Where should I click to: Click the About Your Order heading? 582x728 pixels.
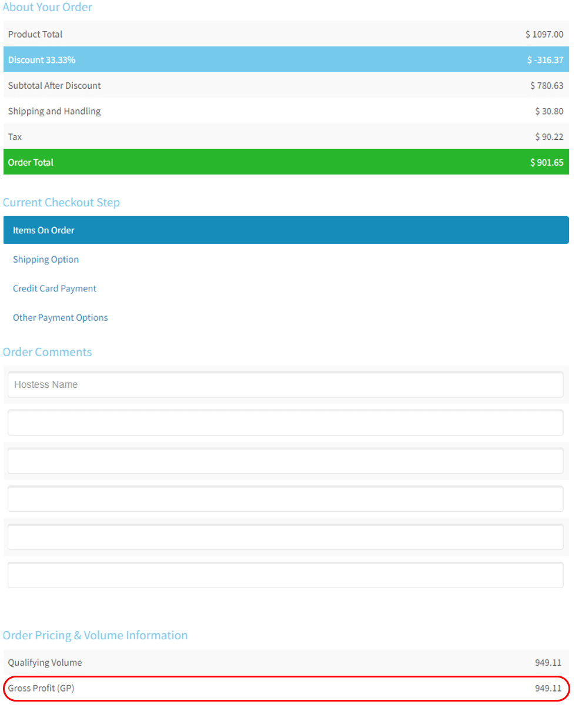[48, 7]
